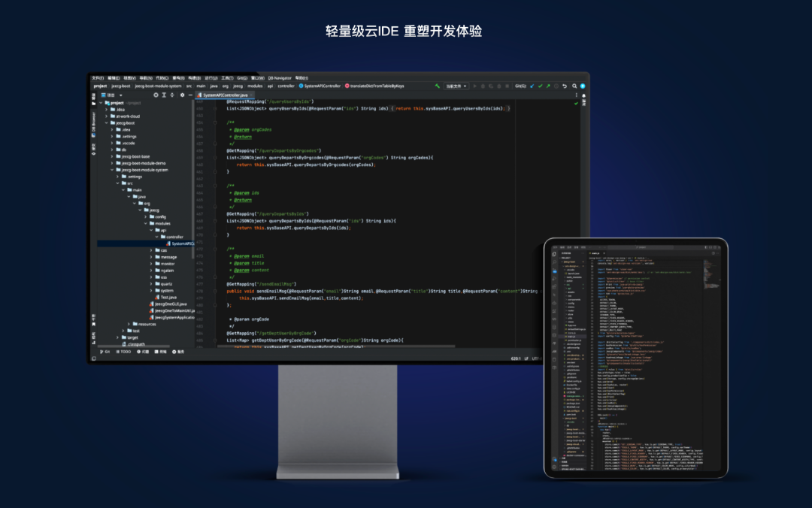Image resolution: width=812 pixels, height=508 pixels.
Task: Expand the db folder
Action: (112, 150)
